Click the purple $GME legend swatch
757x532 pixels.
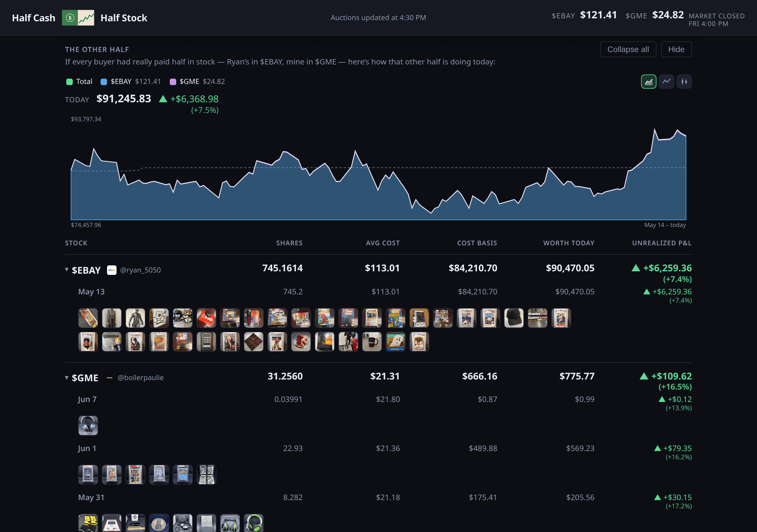pyautogui.click(x=173, y=82)
